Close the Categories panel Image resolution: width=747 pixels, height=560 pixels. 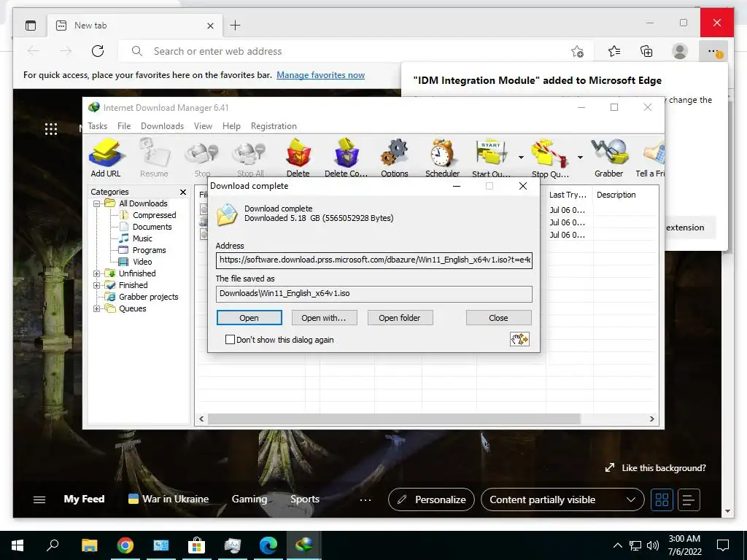pos(183,192)
